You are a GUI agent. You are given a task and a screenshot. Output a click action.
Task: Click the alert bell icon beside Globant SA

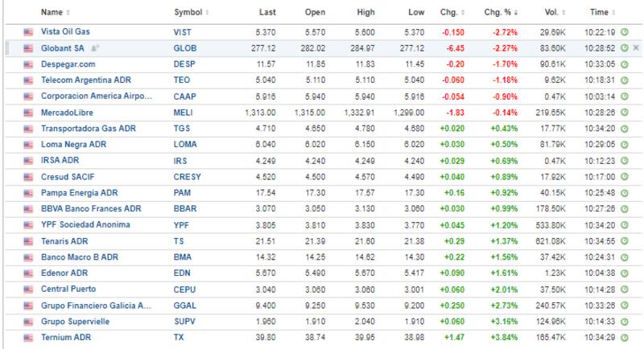[x=95, y=48]
